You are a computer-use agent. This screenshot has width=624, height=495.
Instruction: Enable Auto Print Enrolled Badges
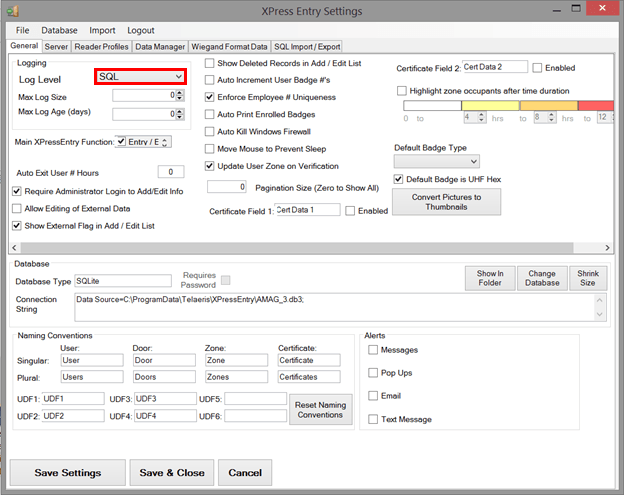(209, 114)
